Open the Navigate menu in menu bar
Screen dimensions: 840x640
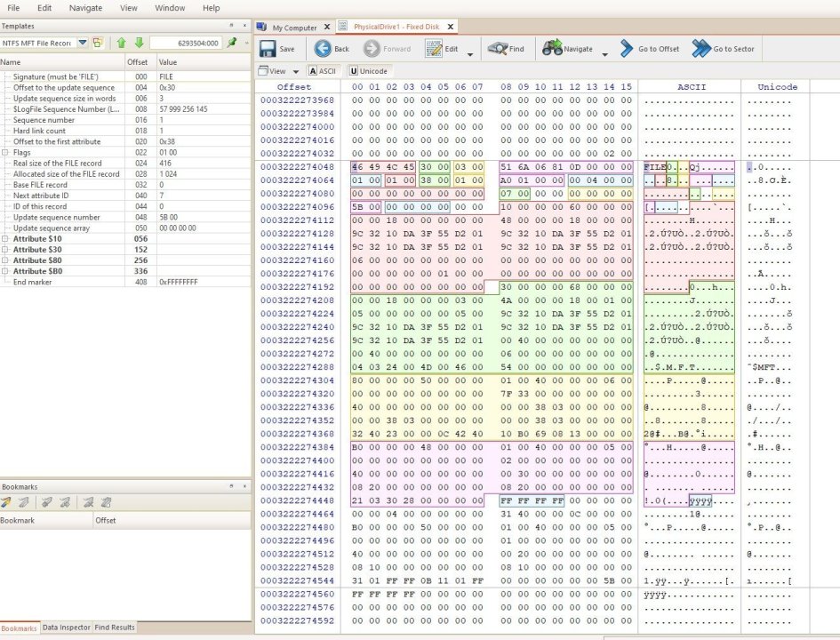point(85,8)
